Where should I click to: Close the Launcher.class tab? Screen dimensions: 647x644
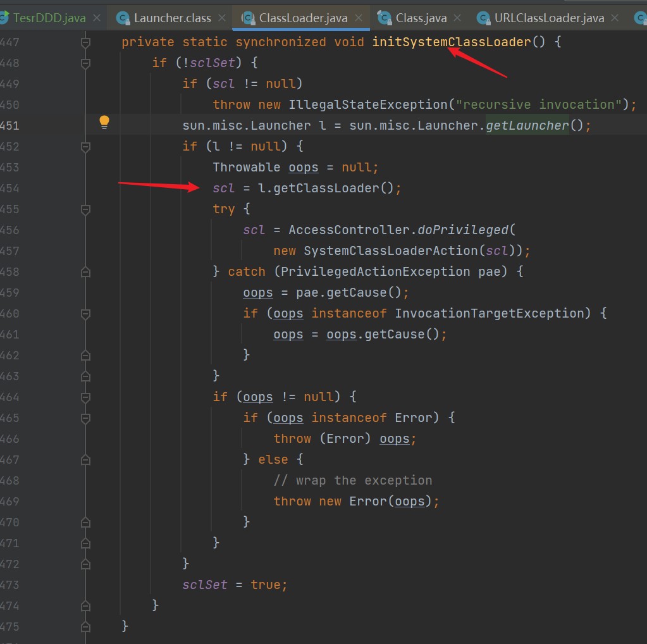pyautogui.click(x=222, y=18)
